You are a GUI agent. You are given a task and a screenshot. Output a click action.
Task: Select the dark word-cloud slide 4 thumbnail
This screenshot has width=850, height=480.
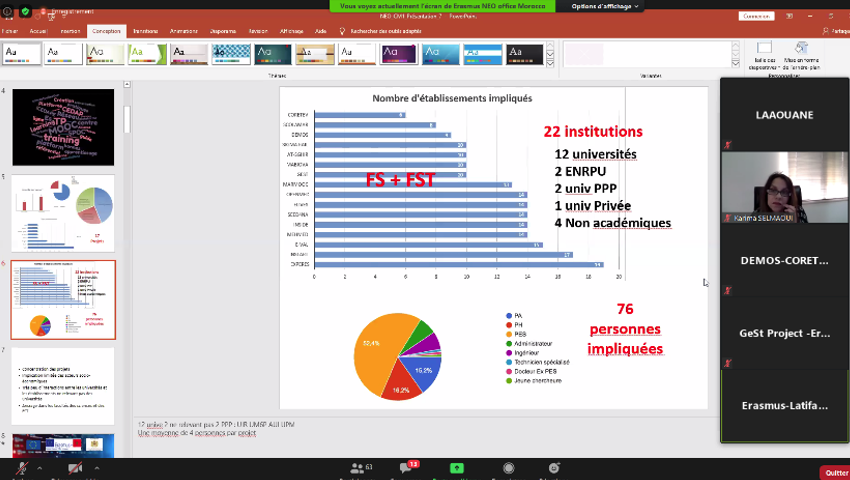63,127
